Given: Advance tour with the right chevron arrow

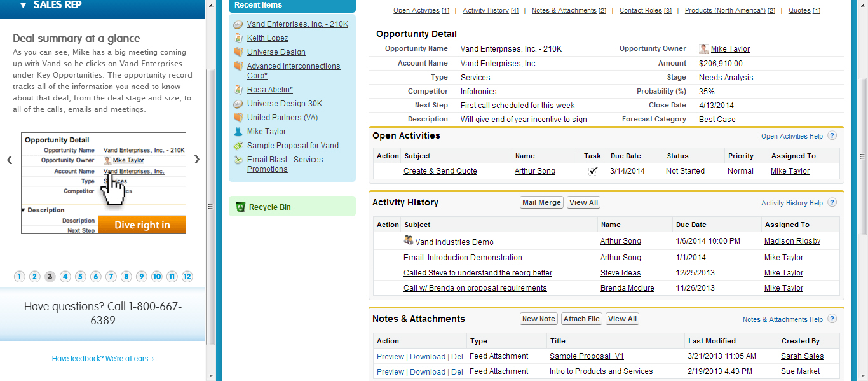Looking at the screenshot, I should 197,160.
